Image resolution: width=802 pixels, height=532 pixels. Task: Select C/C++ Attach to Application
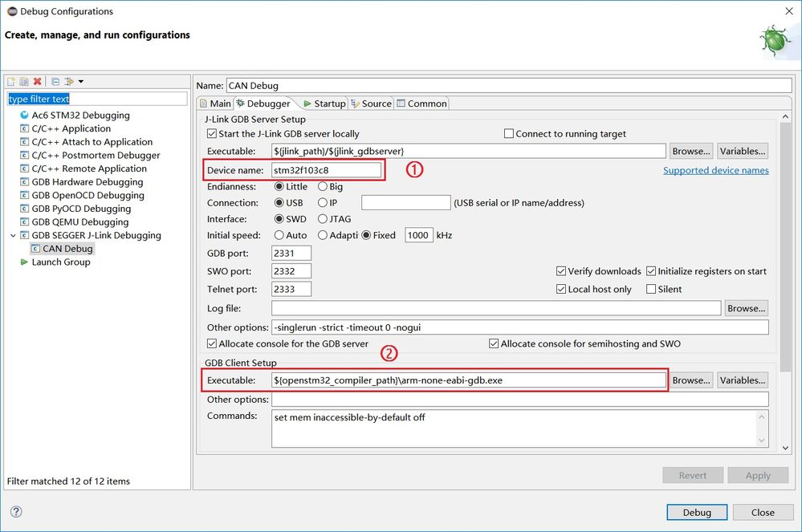point(92,141)
